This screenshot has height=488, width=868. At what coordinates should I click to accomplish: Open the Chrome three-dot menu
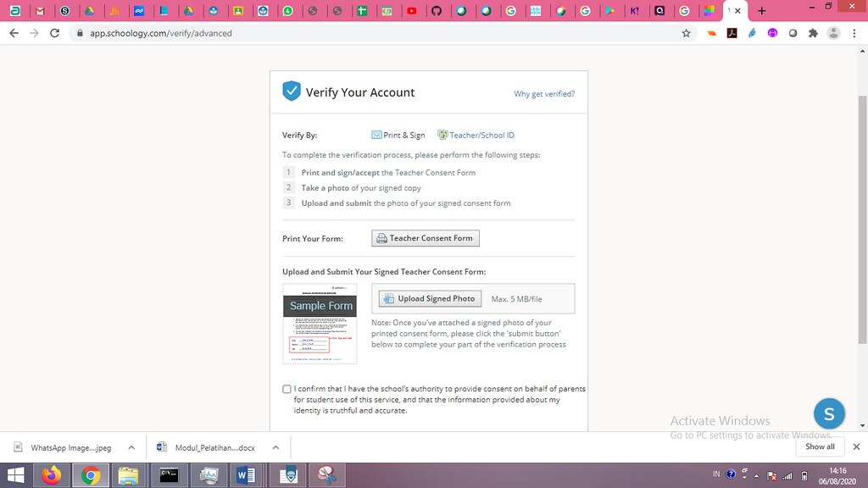pyautogui.click(x=854, y=33)
